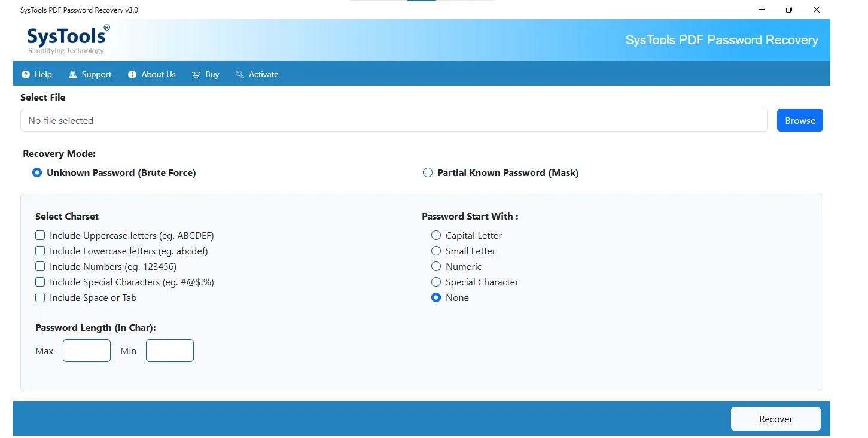Click the About Us info icon

132,75
